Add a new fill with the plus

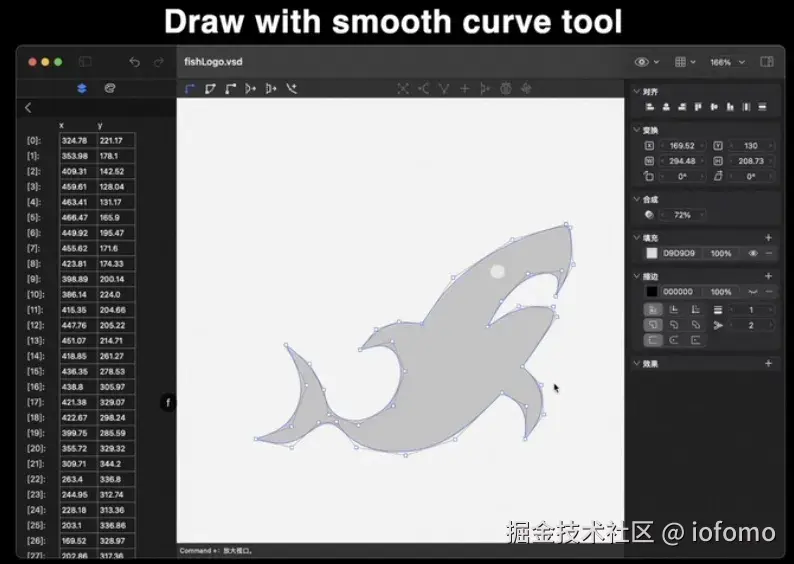click(x=768, y=237)
